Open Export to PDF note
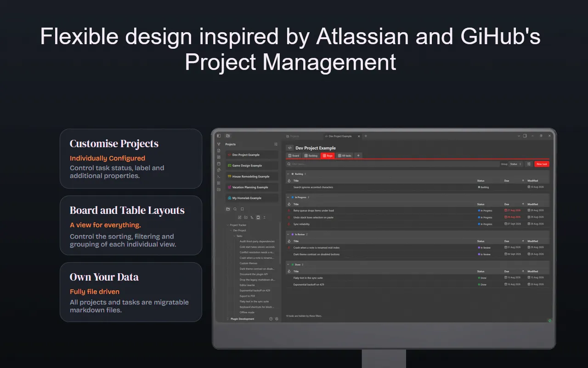Viewport: 588px width, 368px height. (x=247, y=296)
